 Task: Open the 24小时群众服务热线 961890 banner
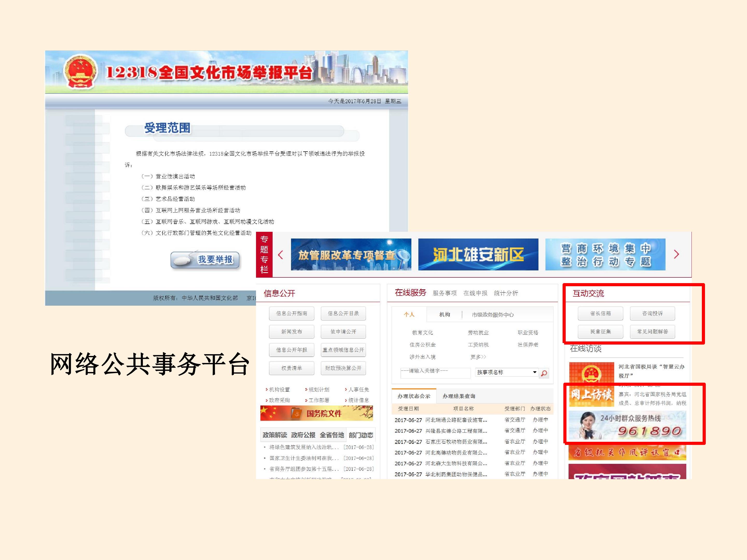pos(627,425)
